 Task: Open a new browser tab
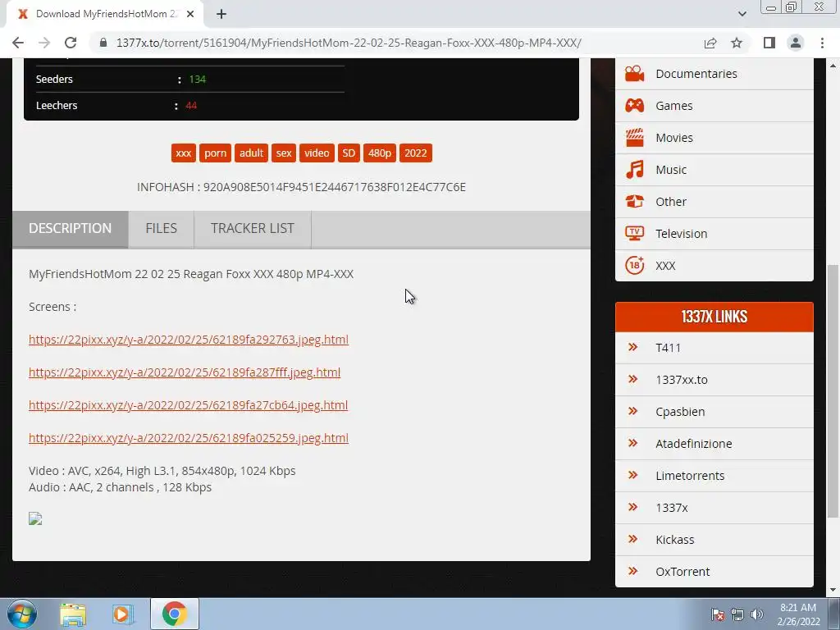point(221,14)
